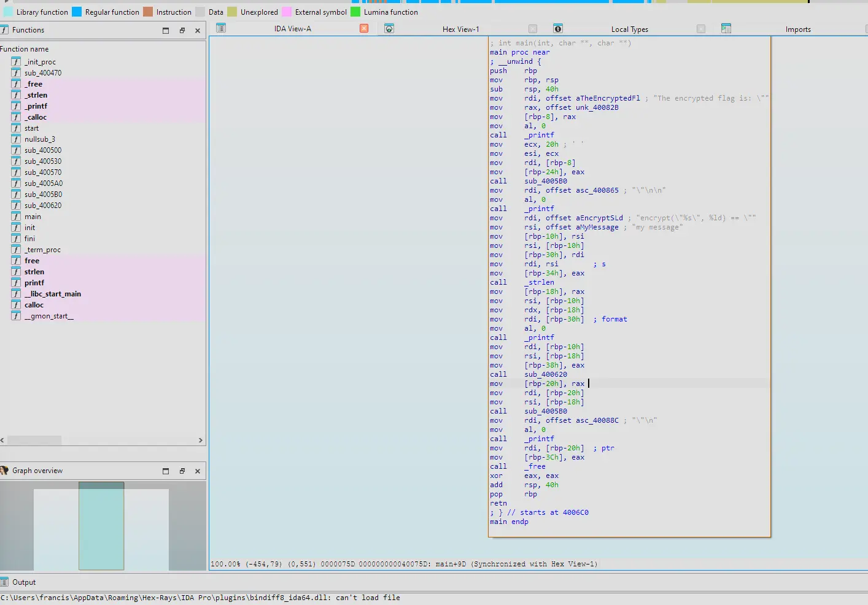Image resolution: width=868 pixels, height=605 pixels.
Task: Open the Imports tab
Action: pos(798,29)
